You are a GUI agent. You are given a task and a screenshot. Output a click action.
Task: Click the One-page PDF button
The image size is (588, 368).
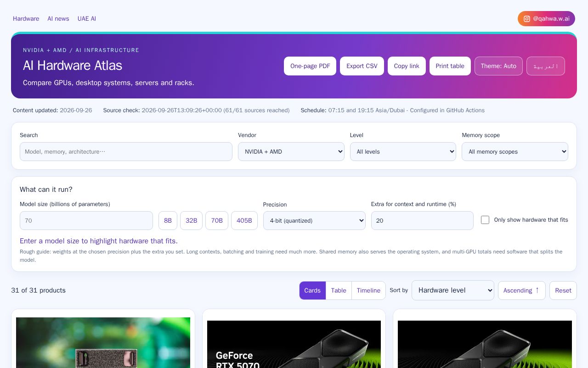pyautogui.click(x=310, y=66)
